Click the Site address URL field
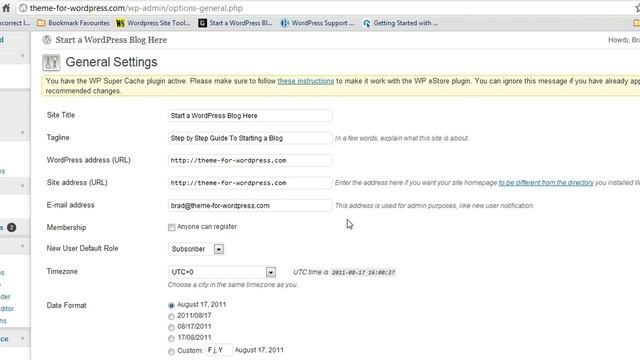The width and height of the screenshot is (640, 360). click(x=250, y=183)
